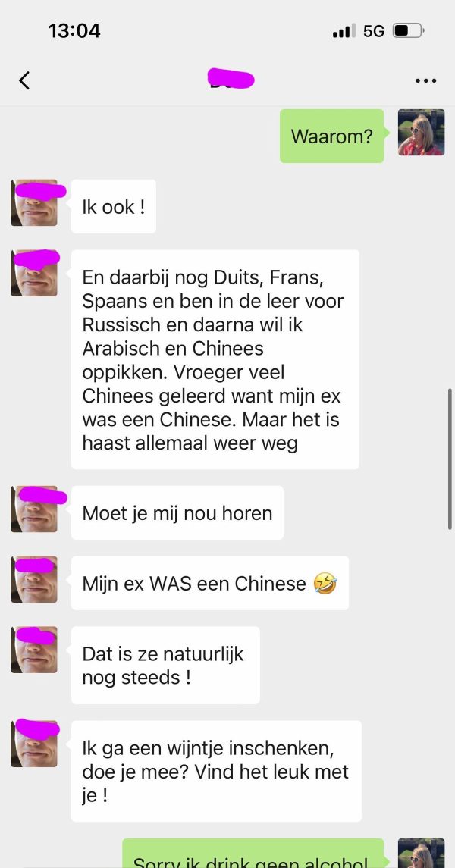
Task: Tap avatar beside the wijntje message
Action: tap(34, 744)
